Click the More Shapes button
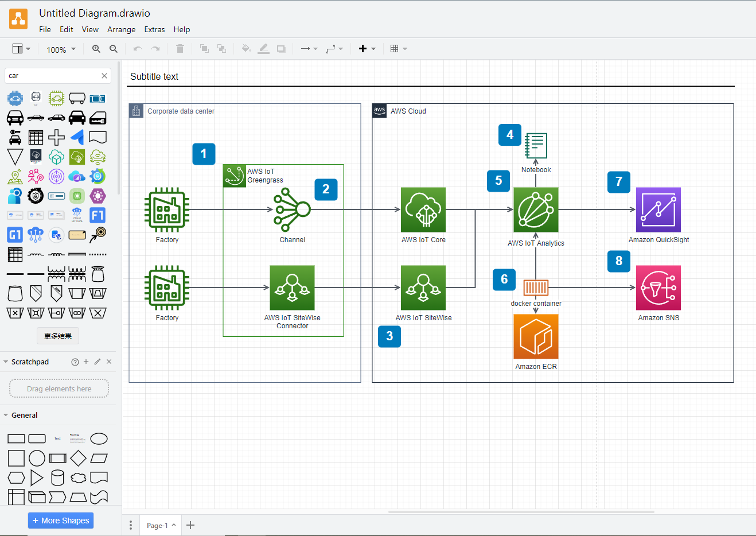The height and width of the screenshot is (536, 756). click(x=61, y=521)
